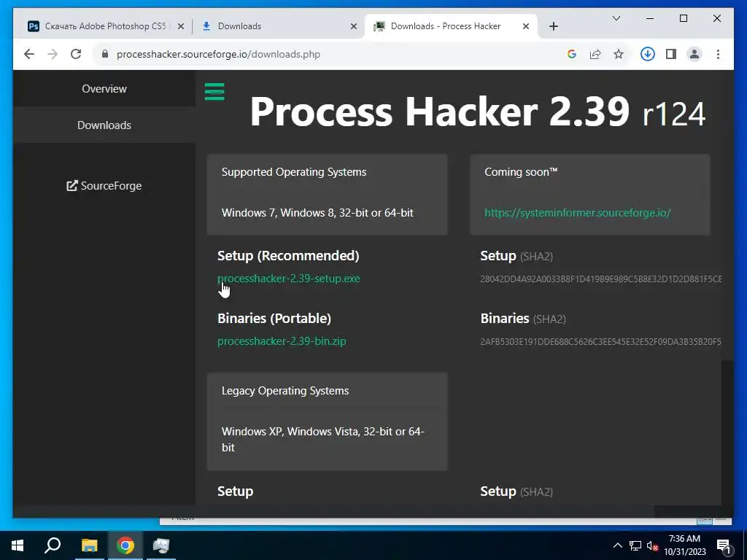Open File Explorer from the taskbar
Screen dimensions: 747x560
(89, 545)
